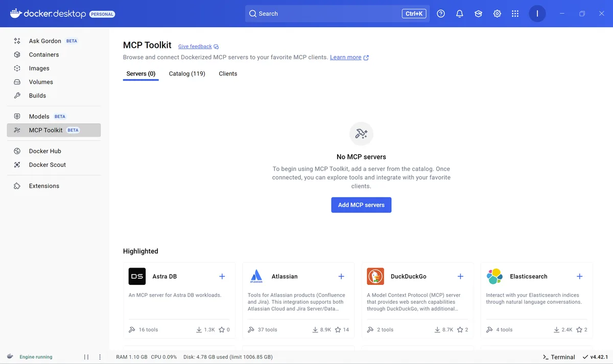
Task: Open the Learning center graduation cap icon
Action: coord(478,14)
